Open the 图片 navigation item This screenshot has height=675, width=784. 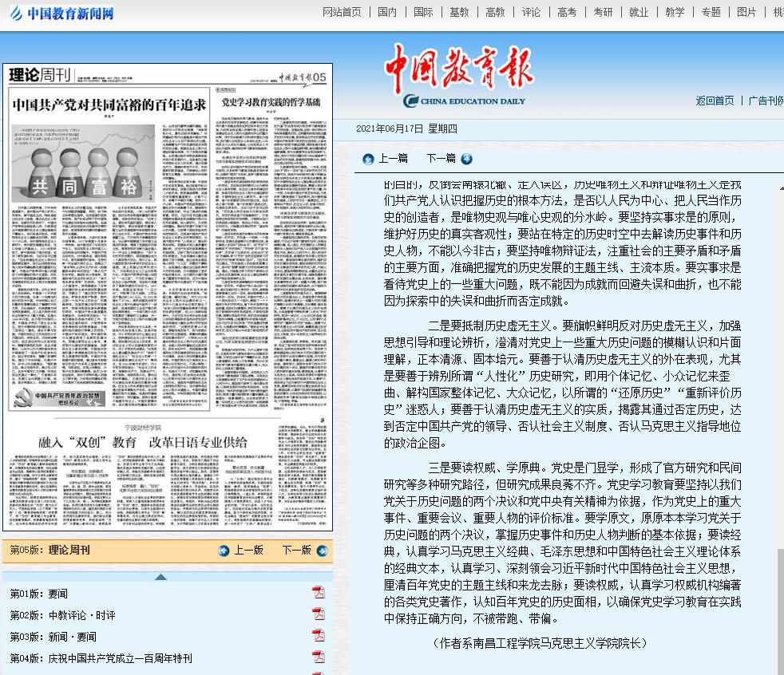(x=747, y=12)
